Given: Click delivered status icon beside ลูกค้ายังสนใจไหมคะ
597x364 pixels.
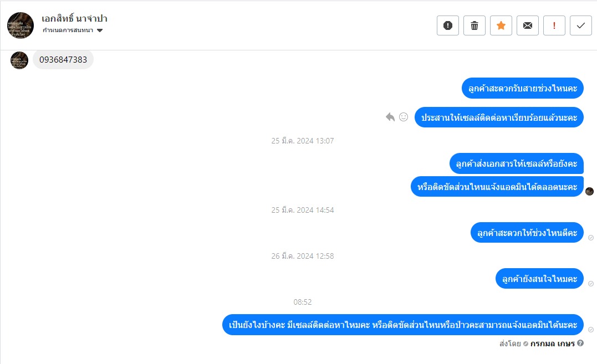Looking at the screenshot, I should (x=591, y=284).
